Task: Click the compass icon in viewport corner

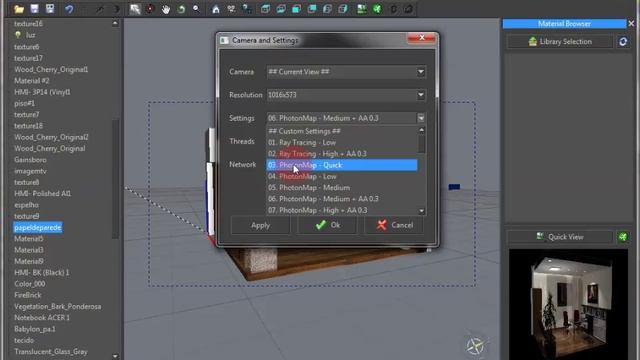Action: [476, 346]
